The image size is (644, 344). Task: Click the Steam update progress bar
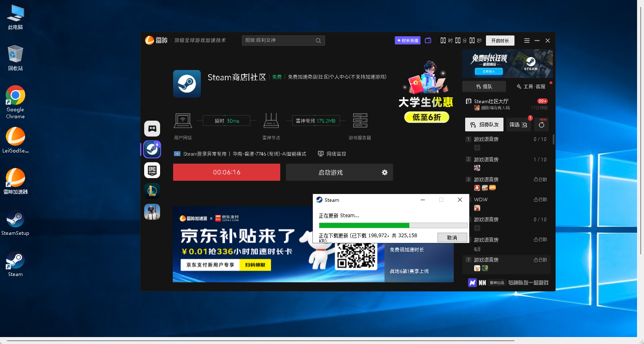[x=393, y=225]
